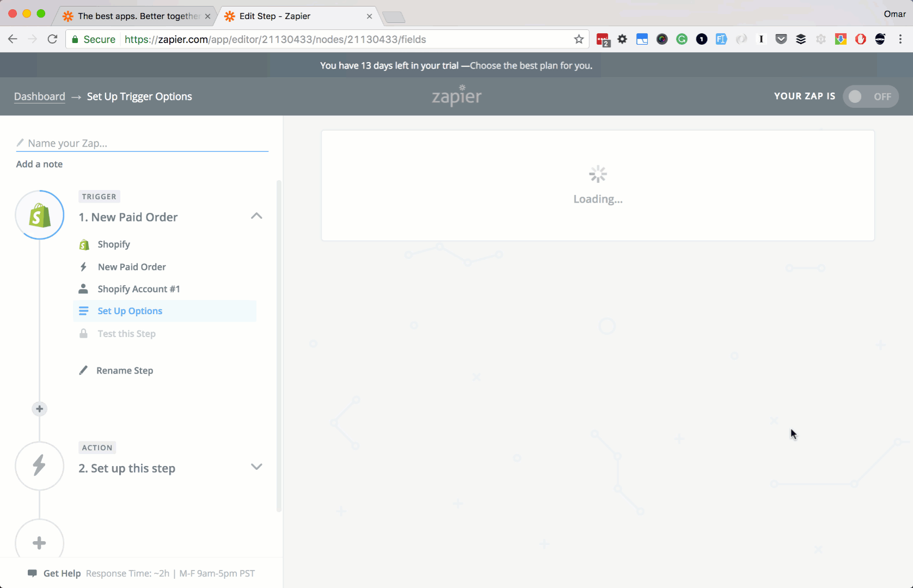Click the Omar profile button
The width and height of the screenshot is (913, 588).
894,14
